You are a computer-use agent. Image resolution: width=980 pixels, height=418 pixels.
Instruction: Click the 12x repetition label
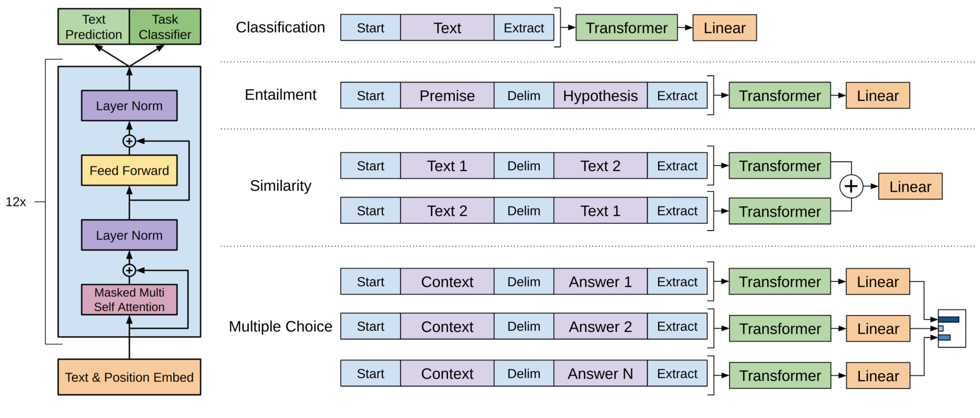(16, 202)
